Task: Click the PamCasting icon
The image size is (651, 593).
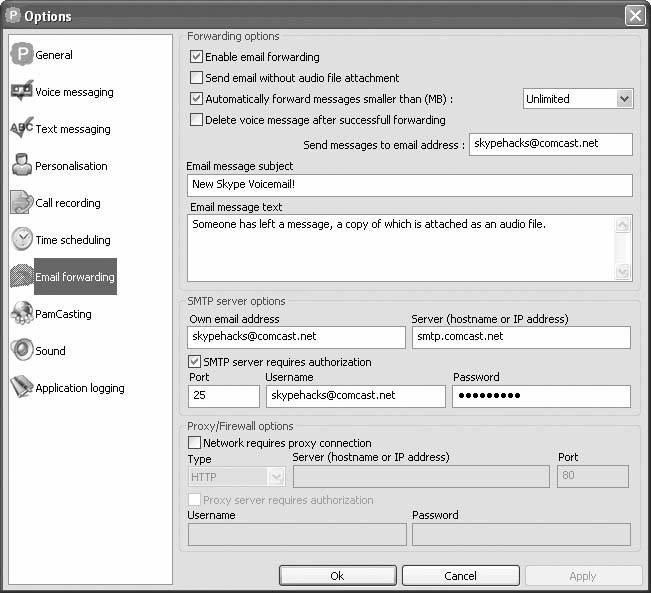Action: pyautogui.click(x=21, y=314)
